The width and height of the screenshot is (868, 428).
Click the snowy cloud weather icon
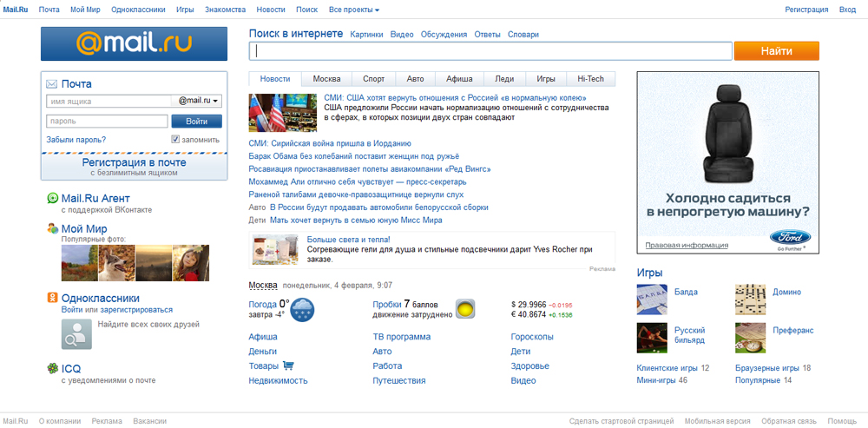(302, 310)
